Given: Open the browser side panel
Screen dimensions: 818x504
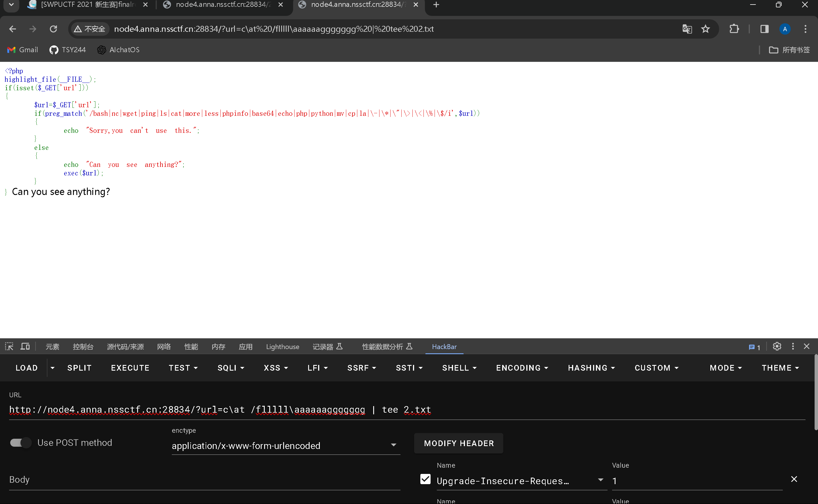Looking at the screenshot, I should click(764, 29).
